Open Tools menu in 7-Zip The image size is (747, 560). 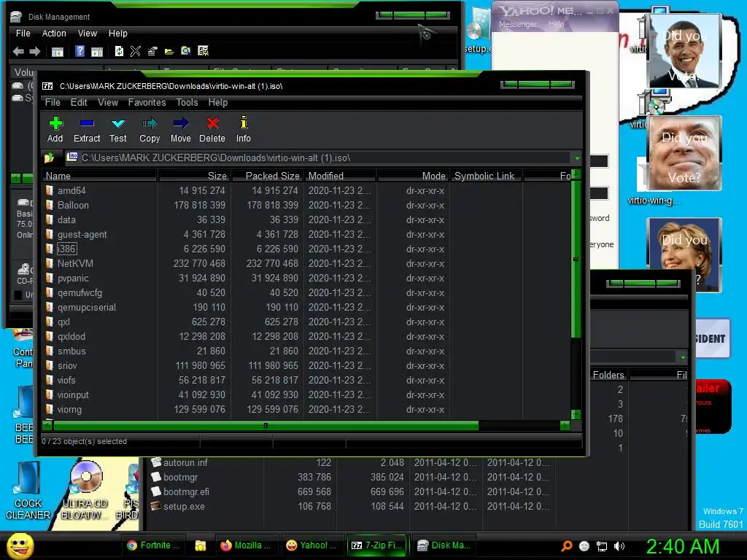[x=187, y=102]
